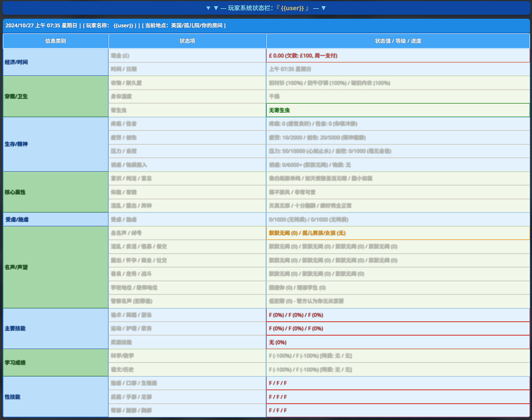532x420 pixels.
Task: Click the 警察名声 (犯罪值) item cell
Action: coord(187,301)
